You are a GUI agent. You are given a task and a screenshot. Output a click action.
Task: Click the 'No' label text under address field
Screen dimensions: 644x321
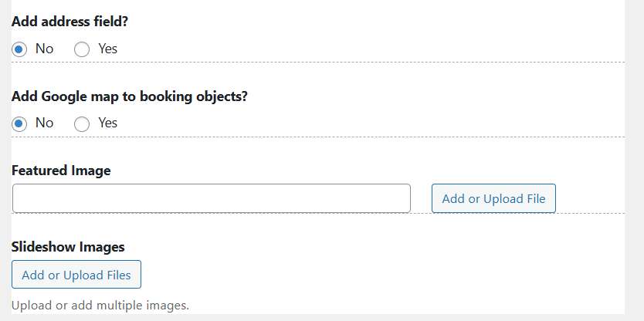[45, 49]
